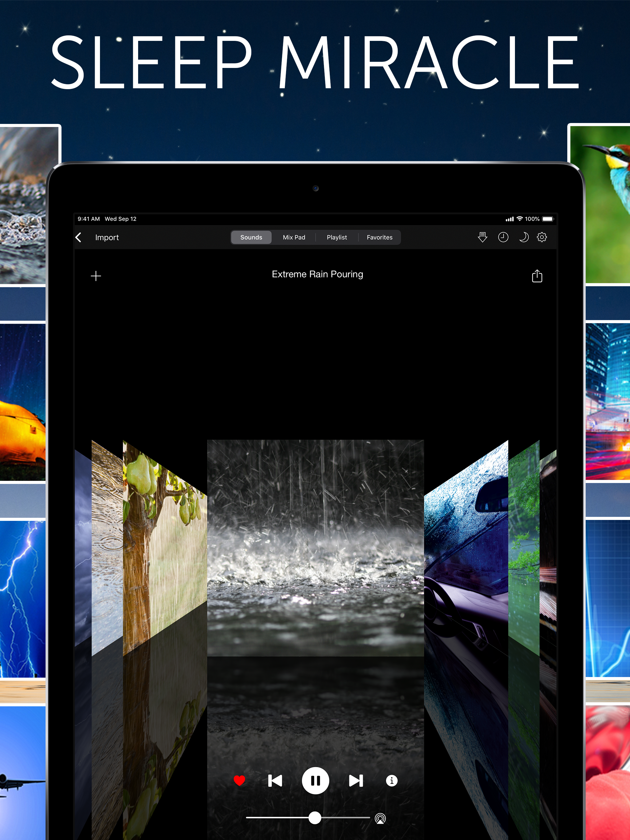This screenshot has height=840, width=630.
Task: Tap the AirPlay icon beside volume slider
Action: click(x=380, y=818)
